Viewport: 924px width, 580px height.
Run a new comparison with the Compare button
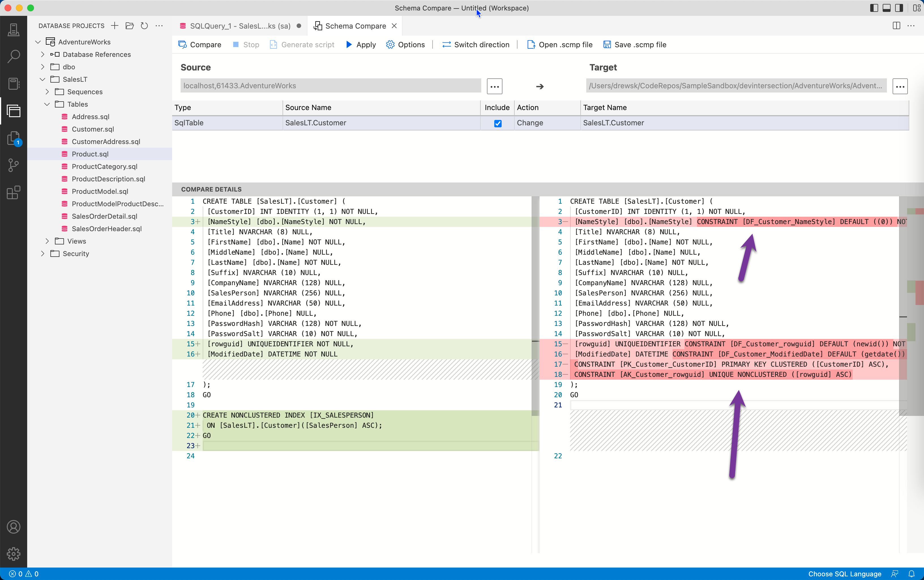(x=200, y=44)
